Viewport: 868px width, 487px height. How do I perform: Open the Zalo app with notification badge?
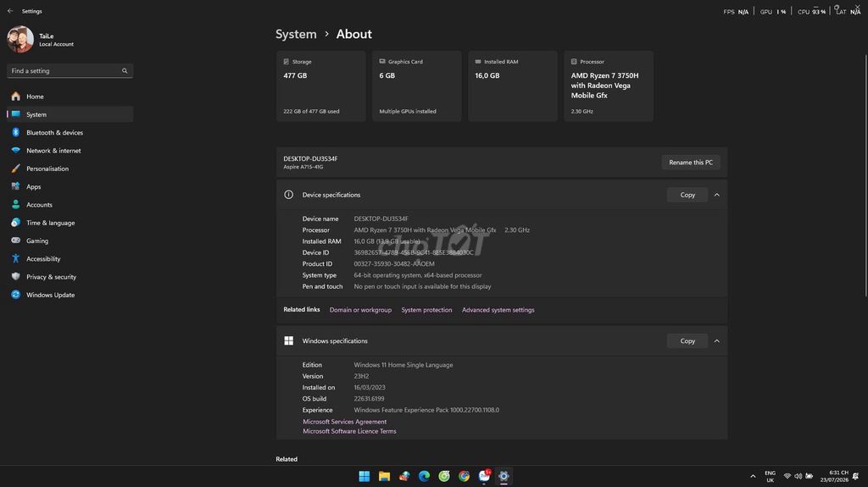[x=484, y=477]
